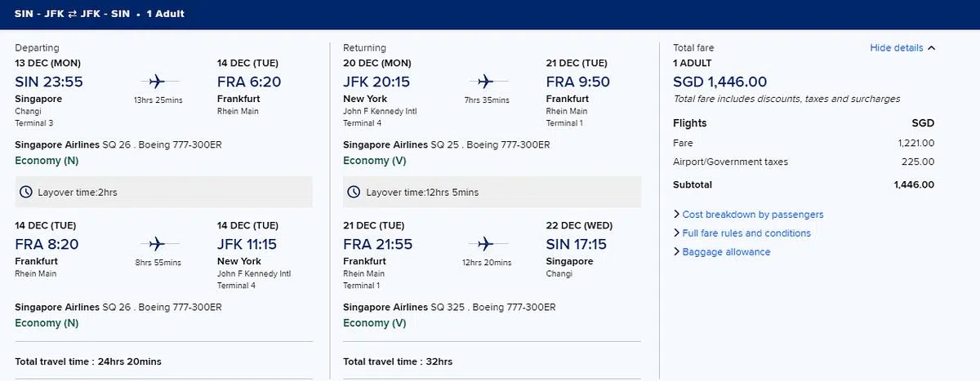The height and width of the screenshot is (381, 980).
Task: Expand Cost breakdown by passengers
Action: point(752,215)
